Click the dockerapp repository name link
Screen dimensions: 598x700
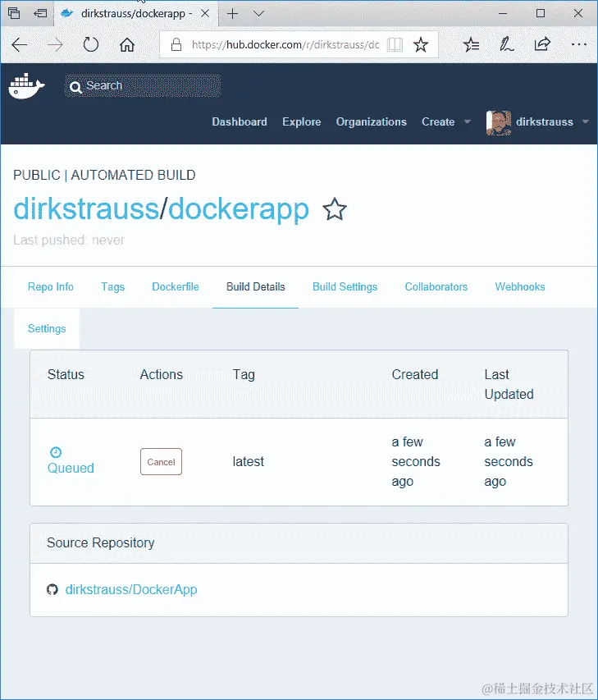[x=239, y=209]
